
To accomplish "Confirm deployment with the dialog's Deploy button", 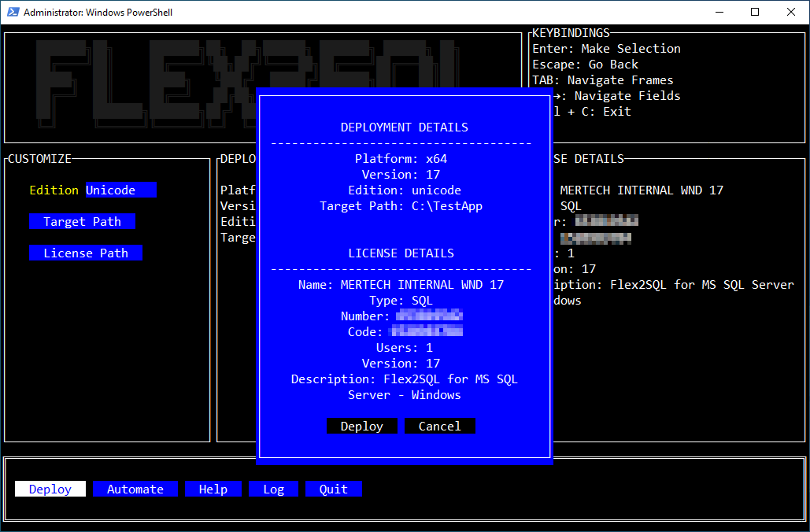I will coord(362,426).
